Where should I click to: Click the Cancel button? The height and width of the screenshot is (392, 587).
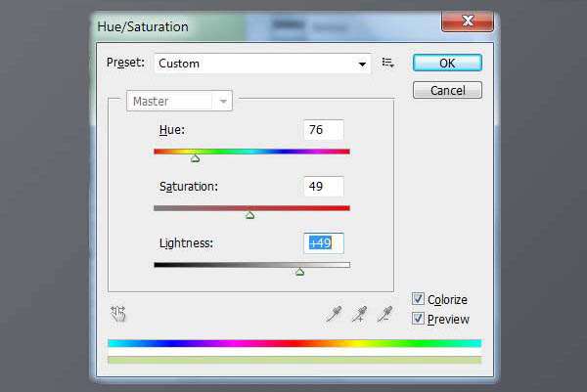click(446, 90)
